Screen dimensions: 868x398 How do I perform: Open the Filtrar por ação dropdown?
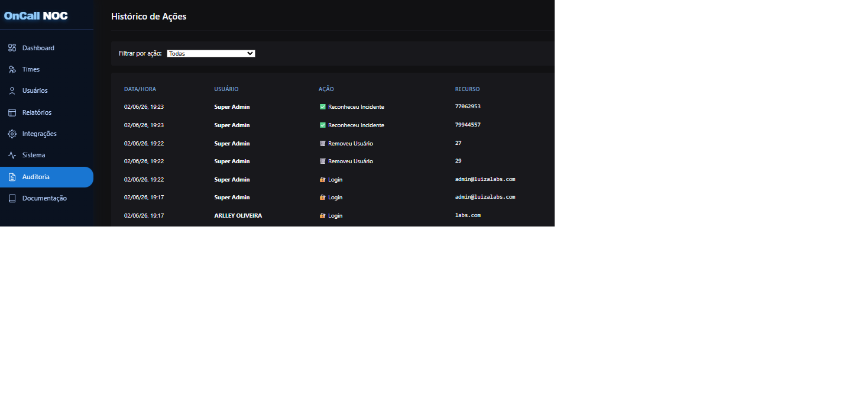pyautogui.click(x=211, y=53)
